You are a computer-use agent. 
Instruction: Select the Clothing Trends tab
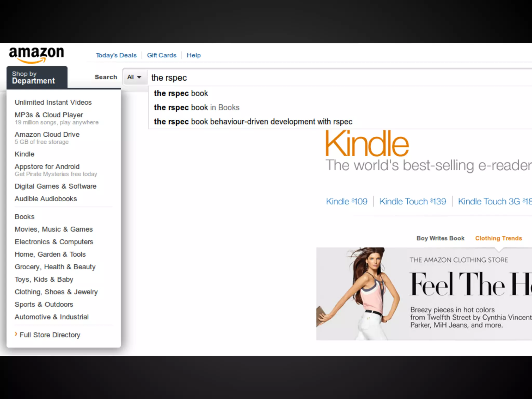(498, 238)
